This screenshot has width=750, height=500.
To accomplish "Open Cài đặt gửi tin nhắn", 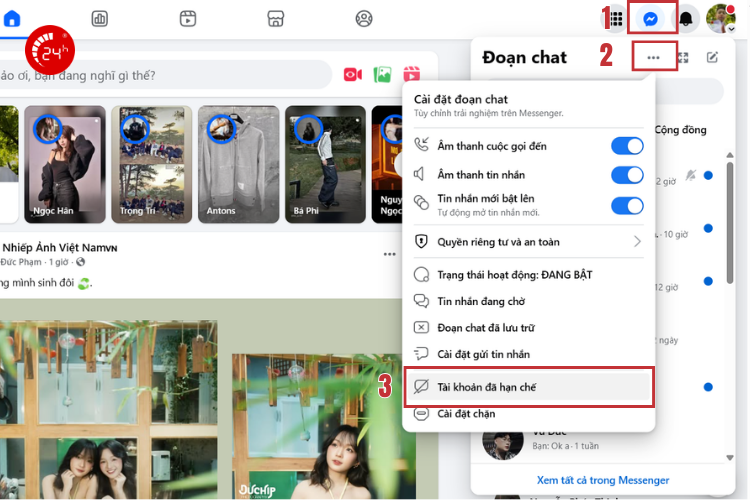I will [529, 354].
